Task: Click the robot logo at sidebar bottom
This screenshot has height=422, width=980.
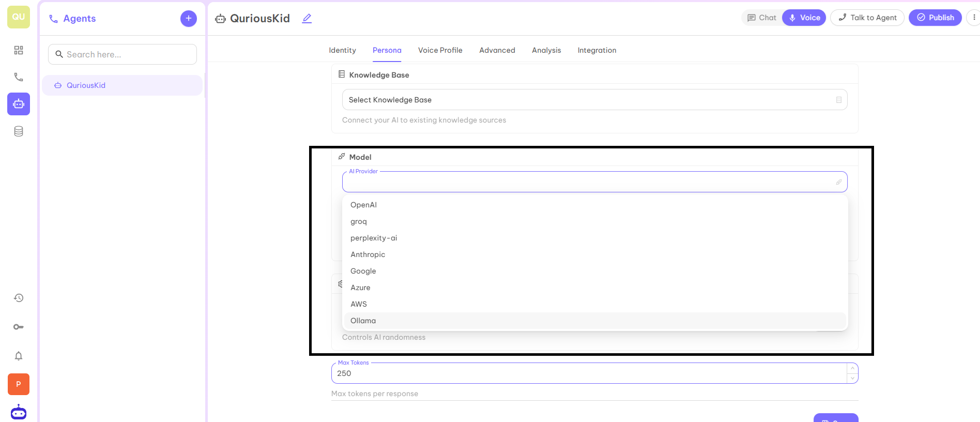Action: point(19,412)
